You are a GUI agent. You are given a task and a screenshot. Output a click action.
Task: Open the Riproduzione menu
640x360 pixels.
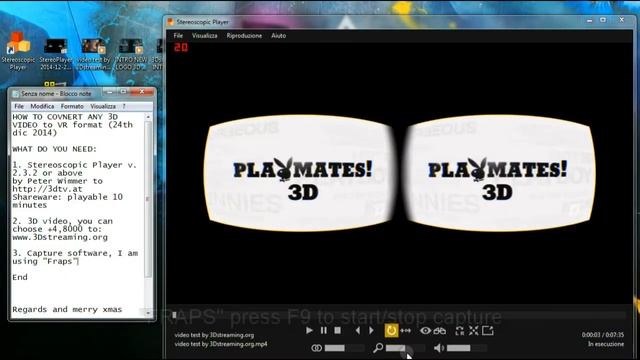[244, 36]
